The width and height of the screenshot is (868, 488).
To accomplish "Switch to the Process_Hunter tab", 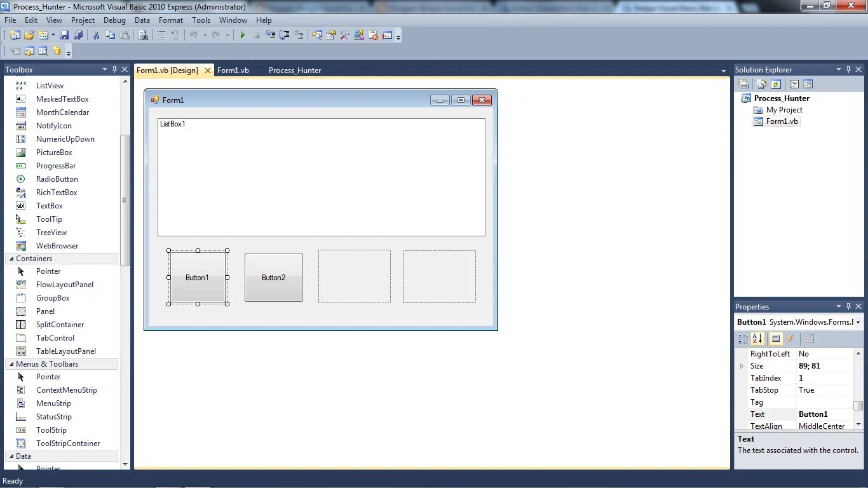I will (295, 71).
